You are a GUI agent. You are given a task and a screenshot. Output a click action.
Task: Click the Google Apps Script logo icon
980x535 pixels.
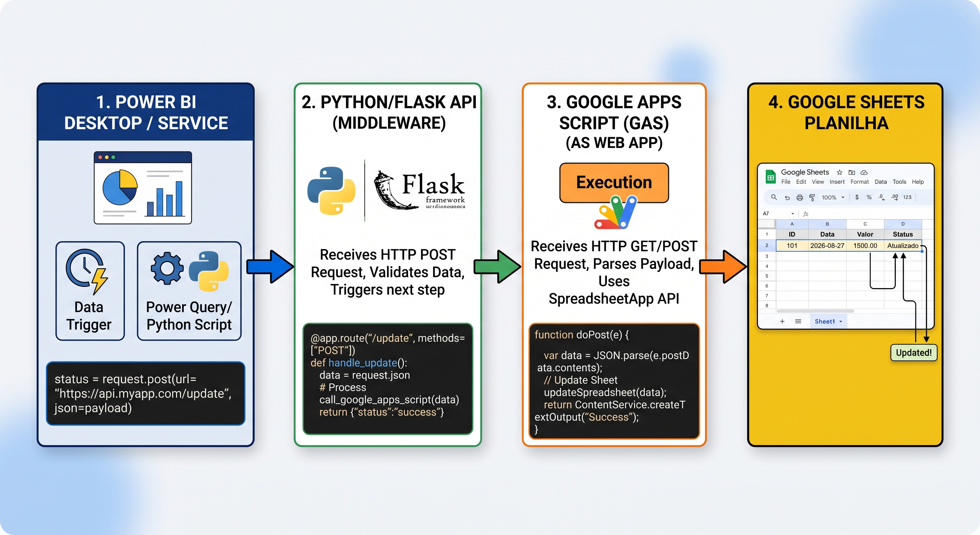point(616,212)
